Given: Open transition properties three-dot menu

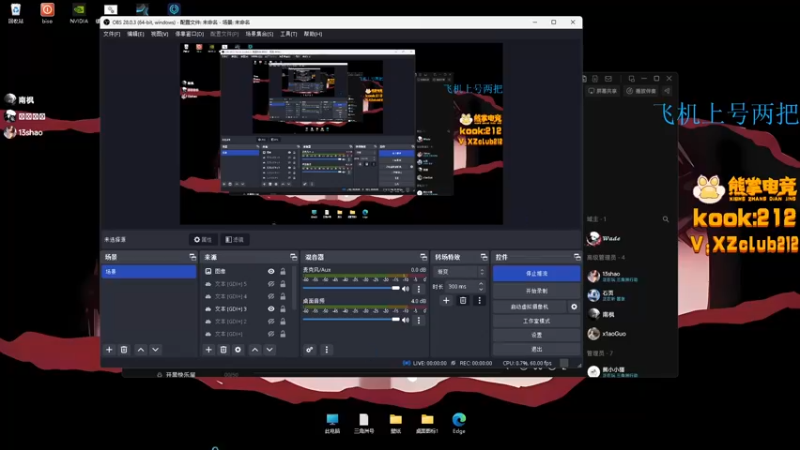Looking at the screenshot, I should pos(479,301).
